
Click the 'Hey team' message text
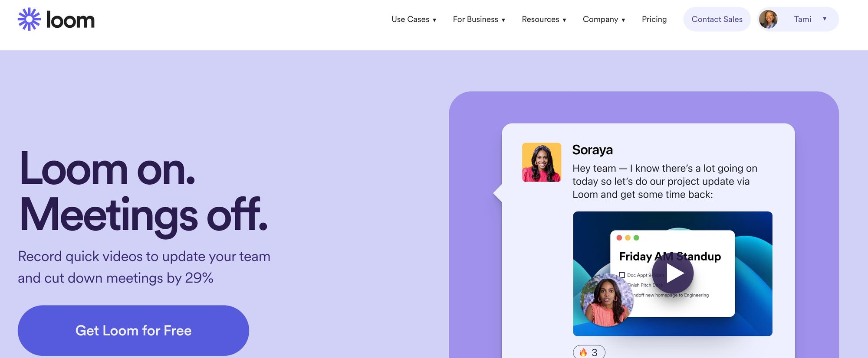coord(665,181)
